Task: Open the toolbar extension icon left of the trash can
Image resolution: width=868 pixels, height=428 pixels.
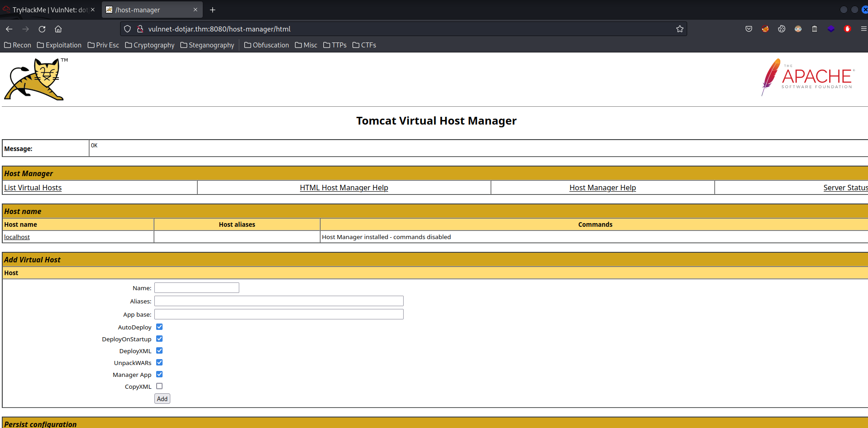Action: click(798, 29)
